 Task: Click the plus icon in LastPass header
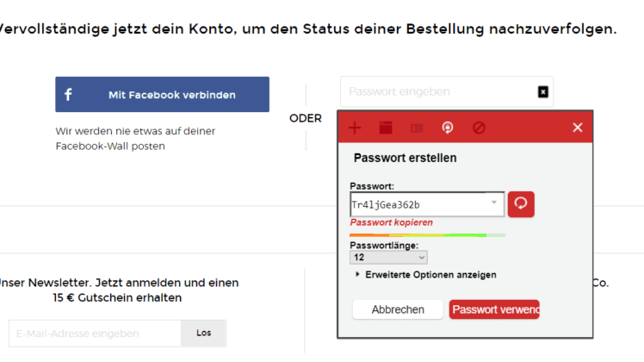tap(355, 128)
